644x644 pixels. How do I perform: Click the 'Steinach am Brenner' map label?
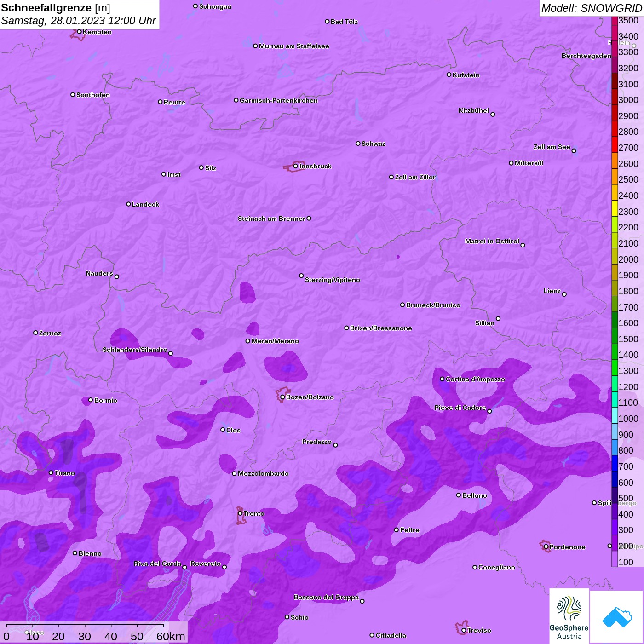tap(271, 218)
